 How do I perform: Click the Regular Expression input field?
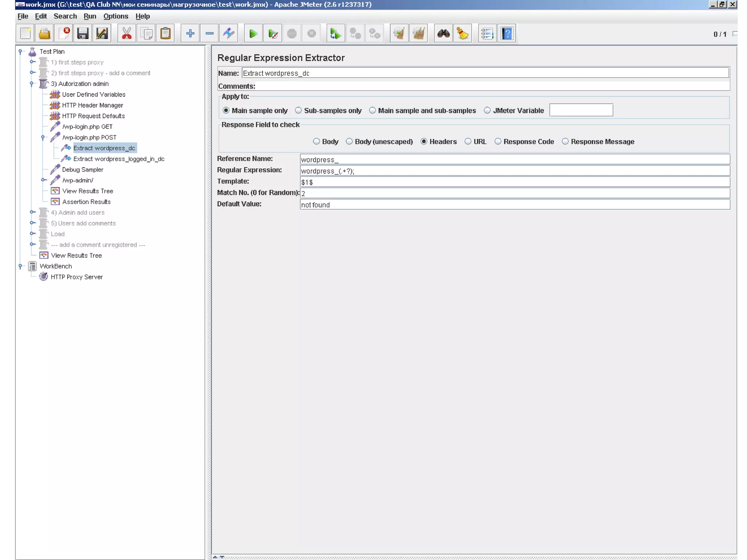coord(514,171)
